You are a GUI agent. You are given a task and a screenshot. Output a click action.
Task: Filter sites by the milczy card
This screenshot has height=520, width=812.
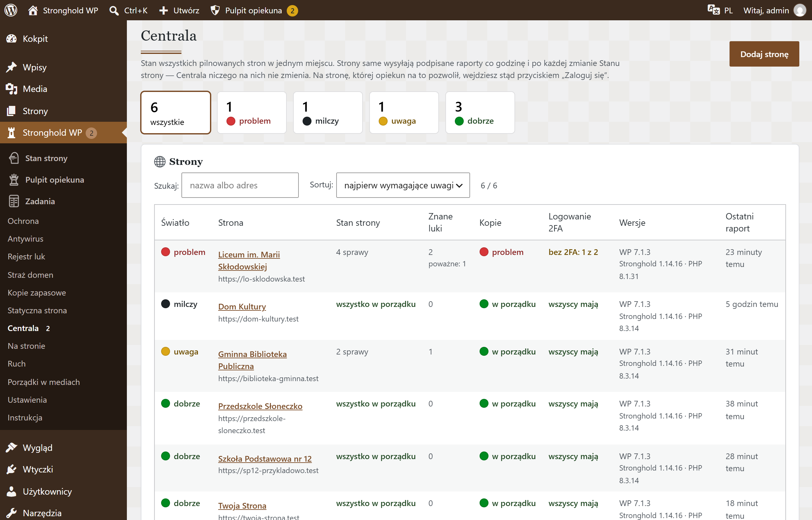(x=328, y=113)
